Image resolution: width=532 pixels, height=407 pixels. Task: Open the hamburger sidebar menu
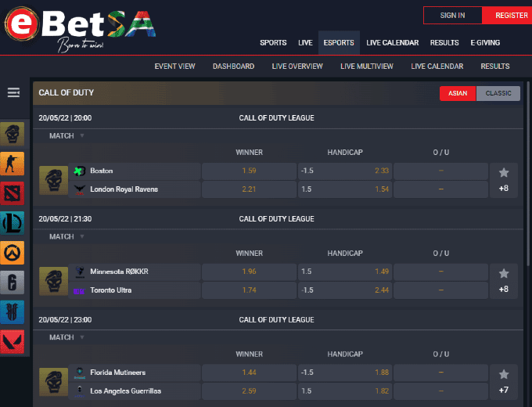pyautogui.click(x=13, y=92)
